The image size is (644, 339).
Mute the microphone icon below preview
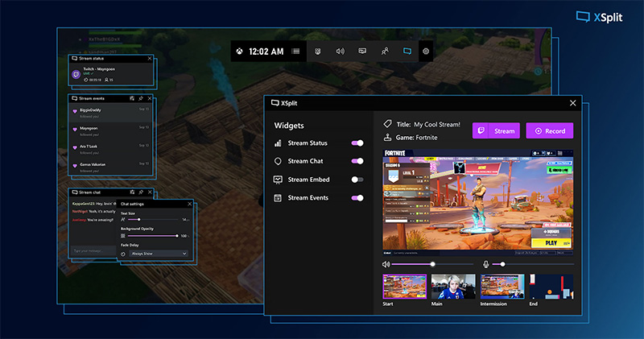(486, 264)
